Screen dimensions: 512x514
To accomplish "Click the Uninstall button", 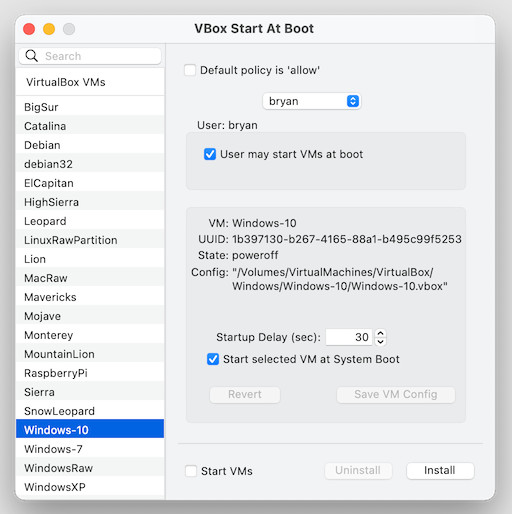I will tap(358, 470).
